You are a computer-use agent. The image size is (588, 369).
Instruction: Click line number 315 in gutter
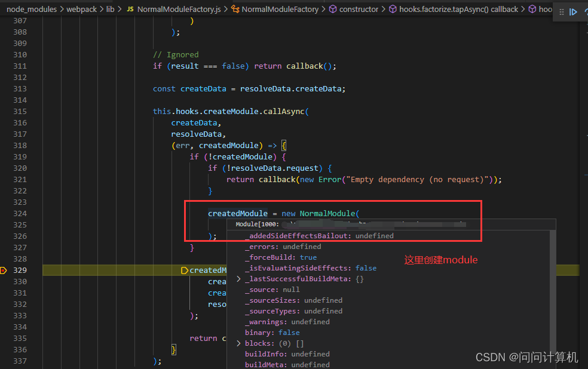[x=20, y=112]
